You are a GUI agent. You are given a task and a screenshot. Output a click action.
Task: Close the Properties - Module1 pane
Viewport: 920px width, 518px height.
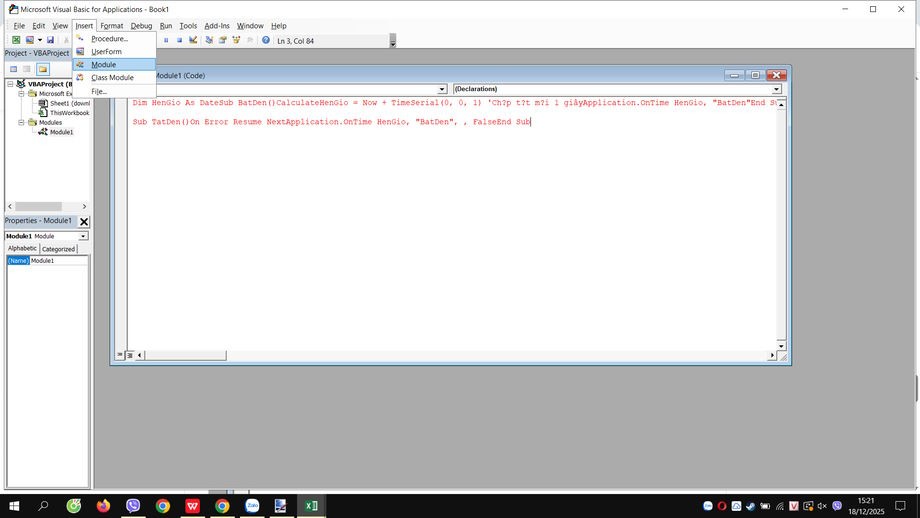coord(84,221)
